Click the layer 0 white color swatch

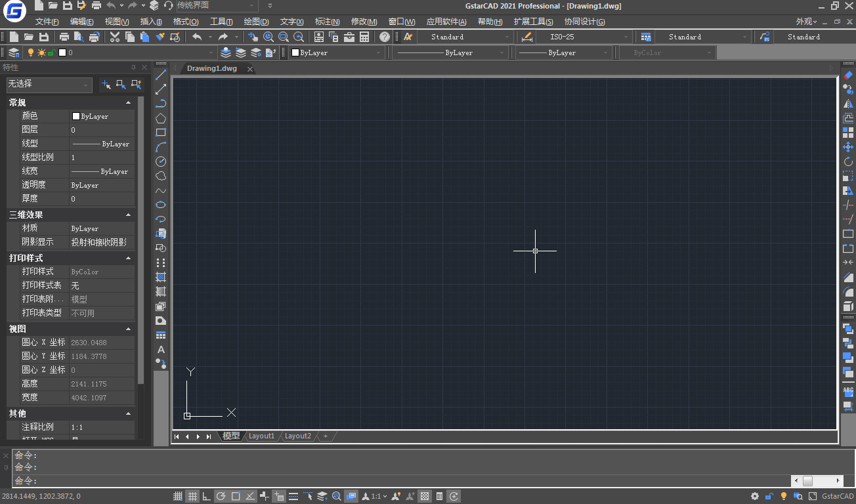point(62,52)
